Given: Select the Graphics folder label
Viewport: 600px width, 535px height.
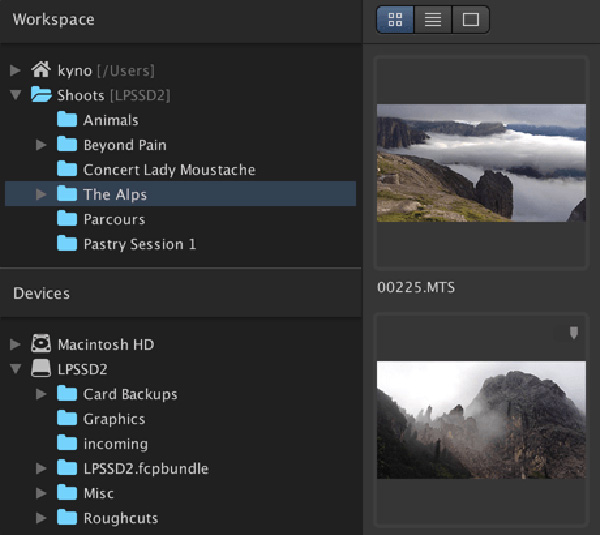Looking at the screenshot, I should pos(114,419).
